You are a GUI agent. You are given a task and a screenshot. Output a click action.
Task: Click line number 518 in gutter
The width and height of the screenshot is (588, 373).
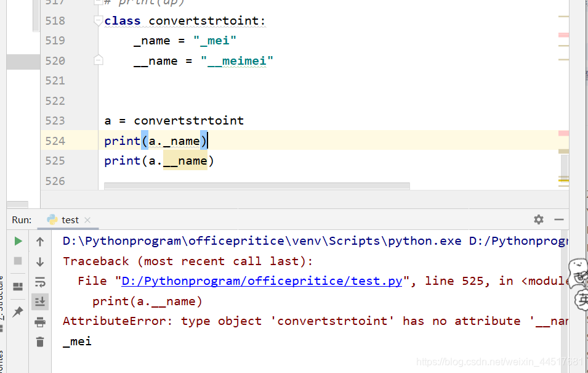click(55, 21)
